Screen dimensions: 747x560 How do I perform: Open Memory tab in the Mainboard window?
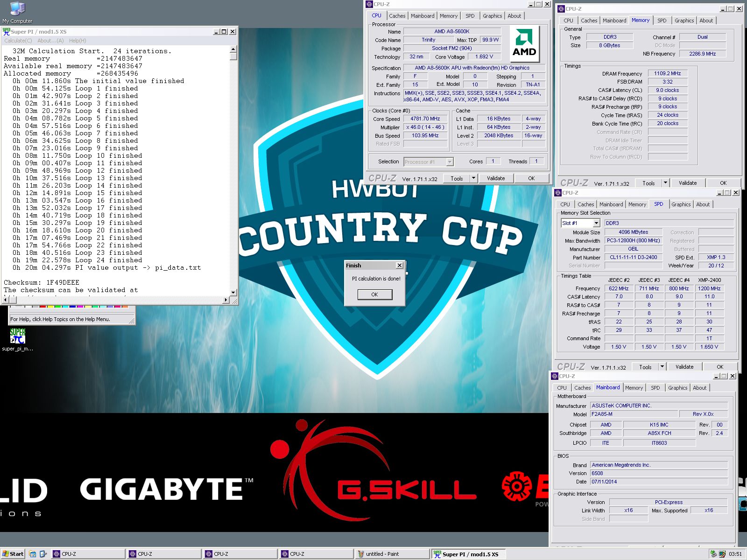(x=634, y=388)
